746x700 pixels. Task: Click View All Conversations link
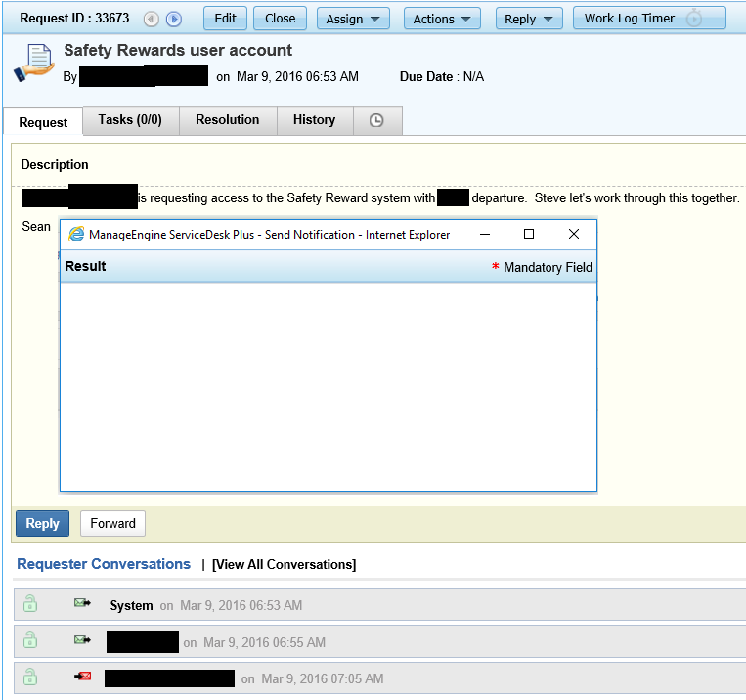click(285, 564)
